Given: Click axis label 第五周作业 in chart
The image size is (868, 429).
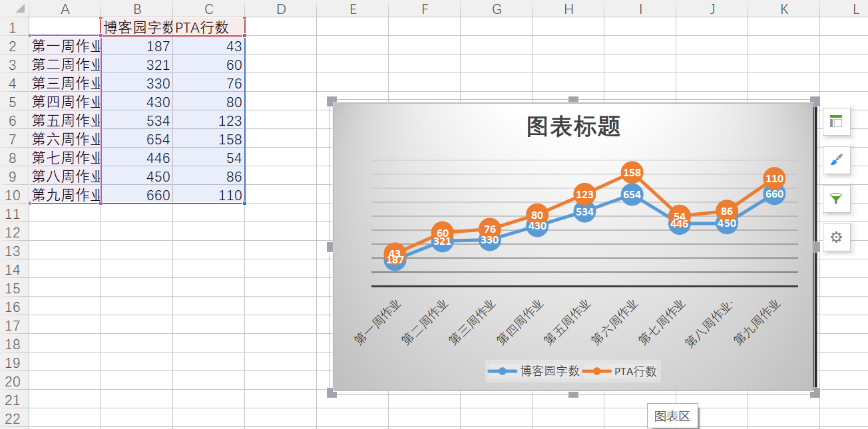Looking at the screenshot, I should point(568,323).
